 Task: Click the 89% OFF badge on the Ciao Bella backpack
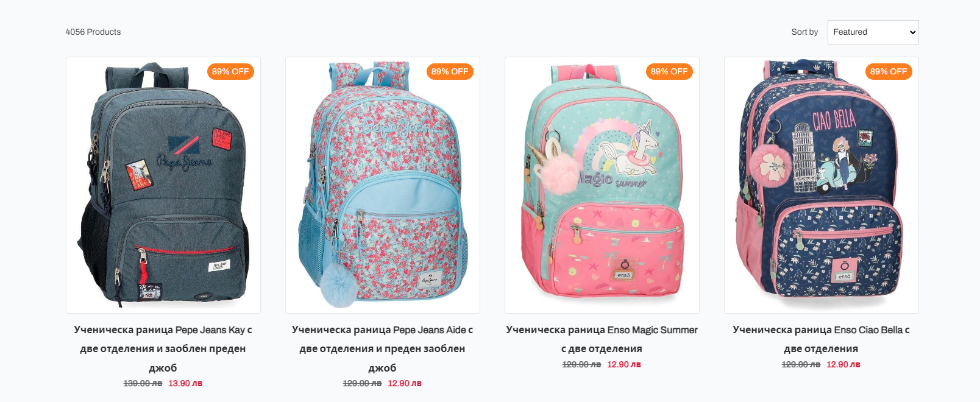[889, 71]
